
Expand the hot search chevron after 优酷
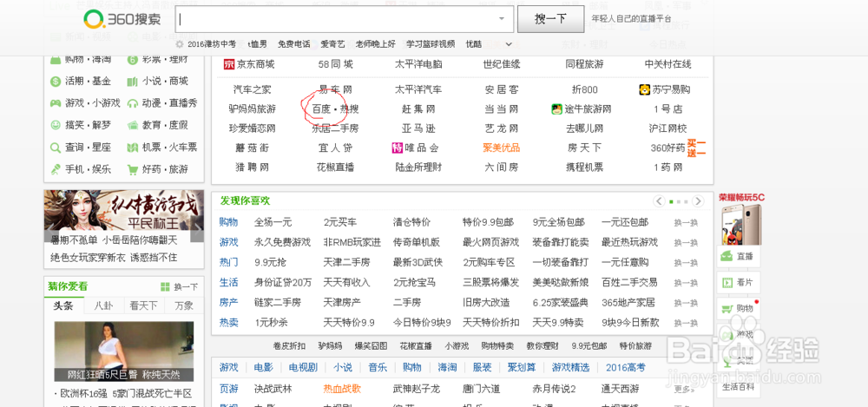click(x=509, y=44)
